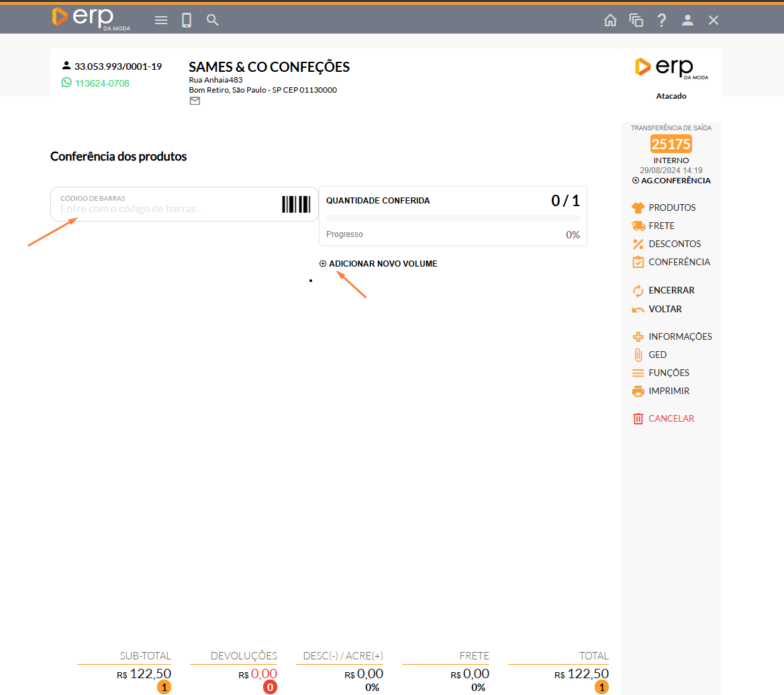Viewport: 784px width, 695px height.
Task: Open Frete in the side menu
Action: coord(661,226)
